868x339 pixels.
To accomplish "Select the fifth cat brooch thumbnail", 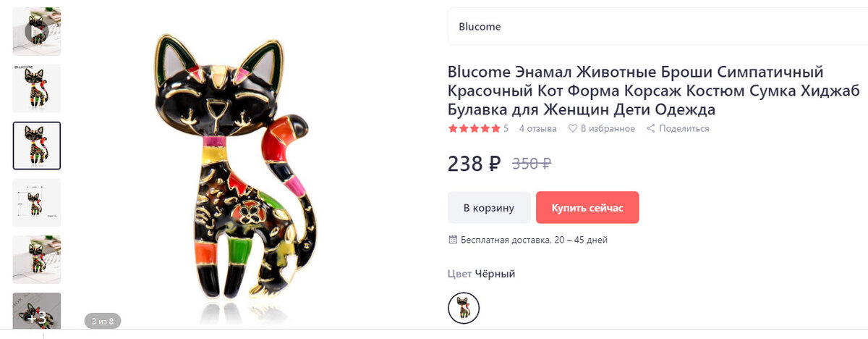I will 36,259.
